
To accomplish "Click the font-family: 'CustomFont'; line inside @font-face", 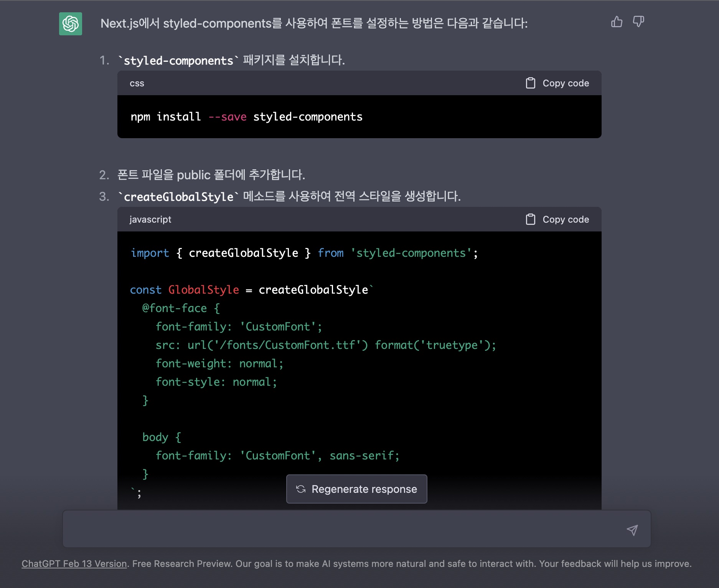I will point(239,327).
